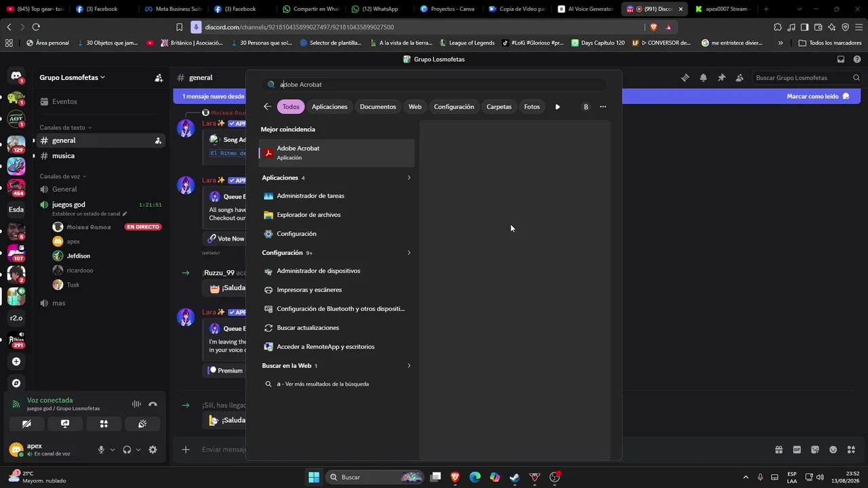
Task: Open microphone input options arrow
Action: 113,449
